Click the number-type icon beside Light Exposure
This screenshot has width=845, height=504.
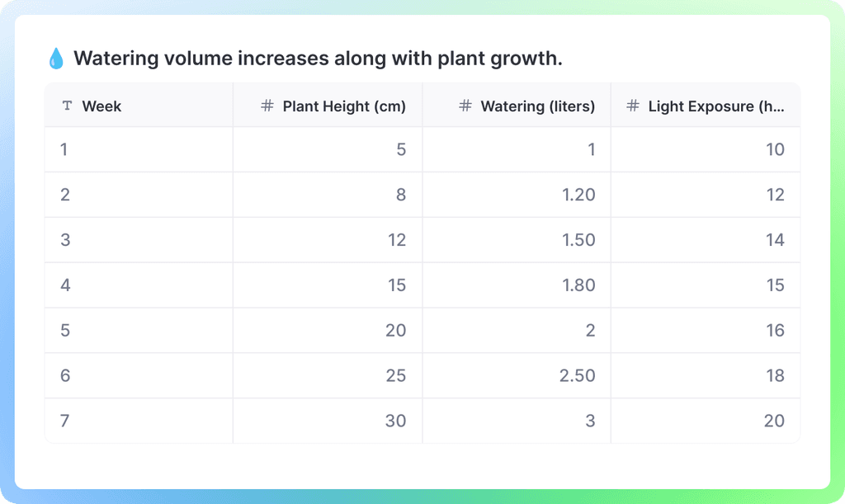point(633,106)
